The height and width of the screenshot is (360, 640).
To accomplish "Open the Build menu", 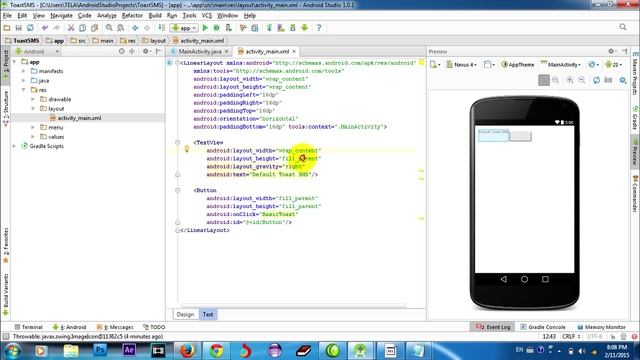I will click(x=155, y=16).
